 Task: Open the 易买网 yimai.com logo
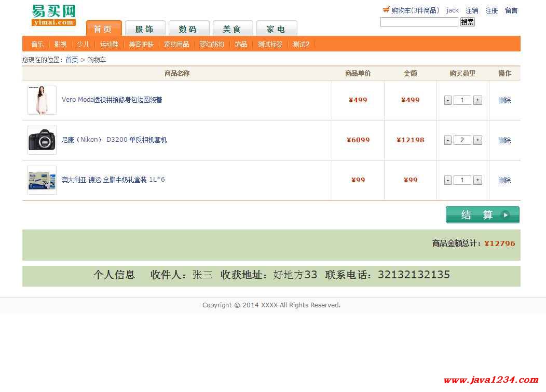(x=53, y=16)
